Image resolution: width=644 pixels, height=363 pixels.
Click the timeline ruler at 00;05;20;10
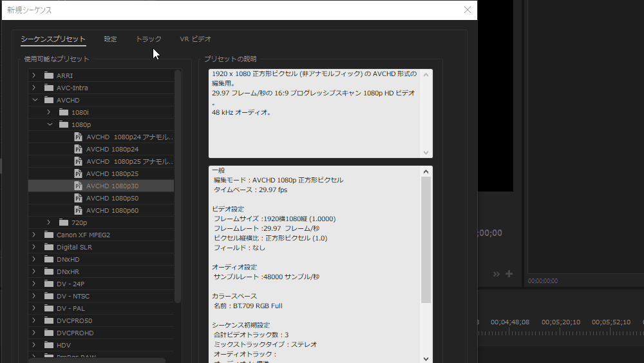click(x=561, y=322)
